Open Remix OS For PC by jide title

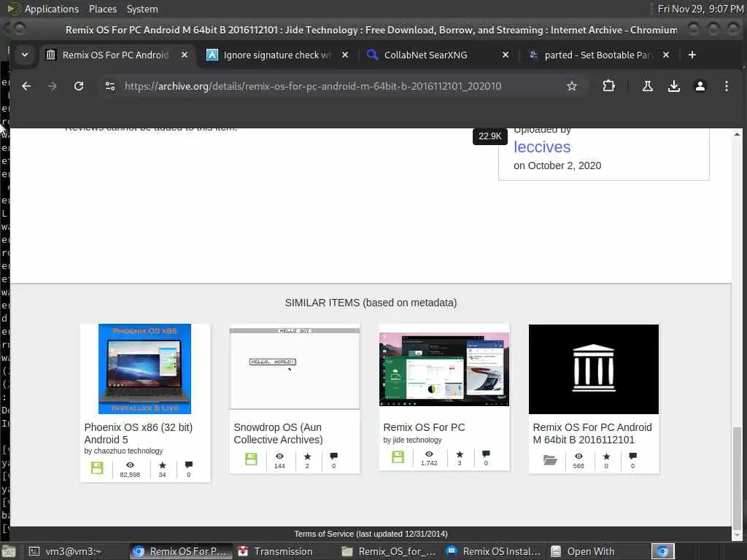tap(424, 427)
